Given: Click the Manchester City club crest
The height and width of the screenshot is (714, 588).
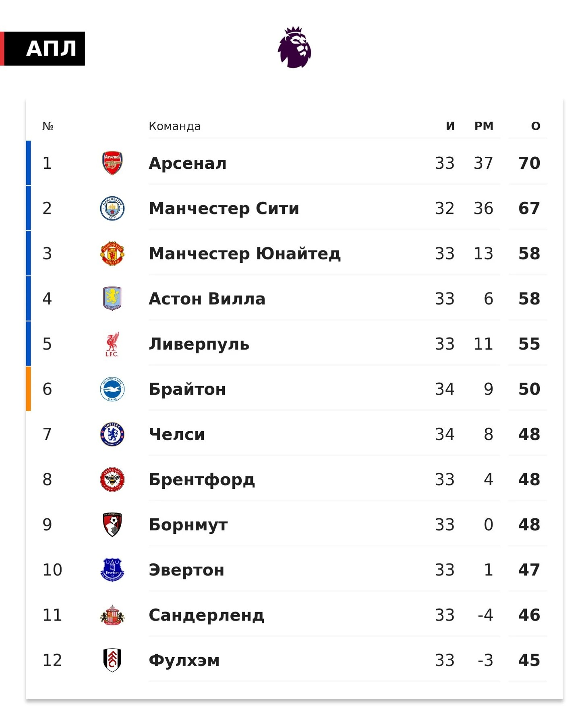Looking at the screenshot, I should 112,208.
